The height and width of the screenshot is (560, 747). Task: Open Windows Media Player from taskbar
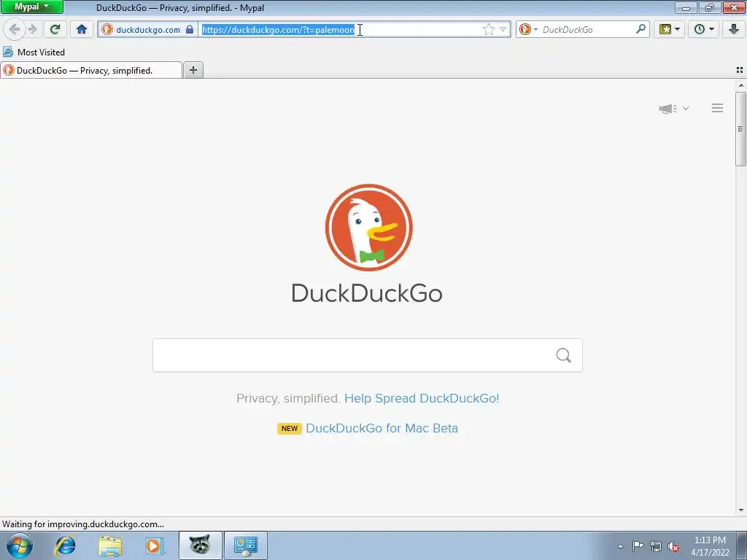pyautogui.click(x=155, y=545)
